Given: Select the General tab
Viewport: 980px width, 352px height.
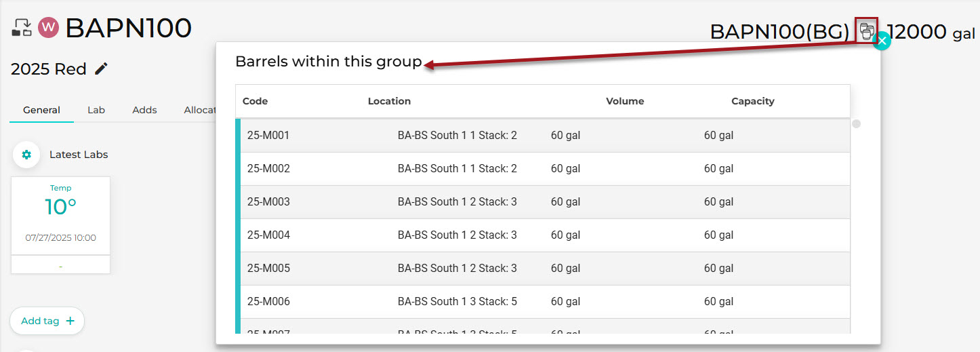Looking at the screenshot, I should point(41,110).
